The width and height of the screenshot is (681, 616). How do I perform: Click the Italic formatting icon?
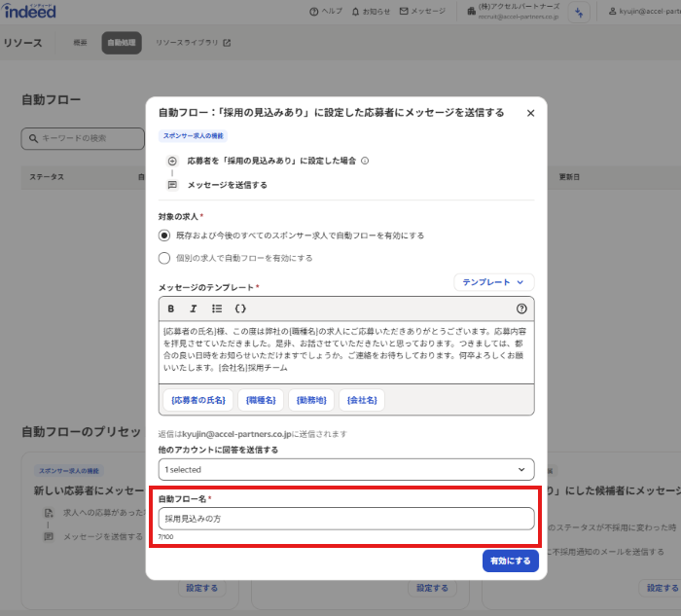[x=194, y=308]
